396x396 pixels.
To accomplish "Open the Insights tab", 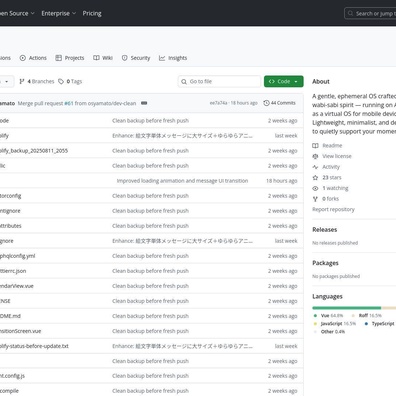I will 173,58.
